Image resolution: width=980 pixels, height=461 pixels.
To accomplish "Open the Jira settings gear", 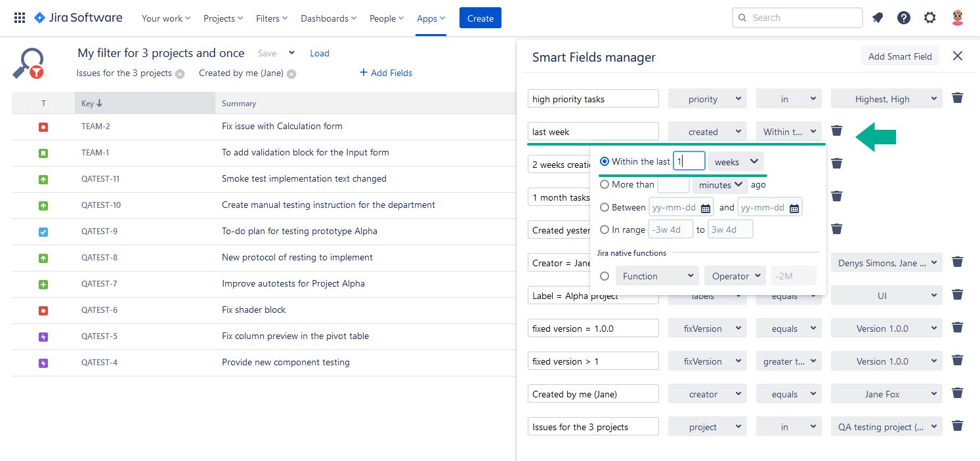I will pyautogui.click(x=930, y=18).
